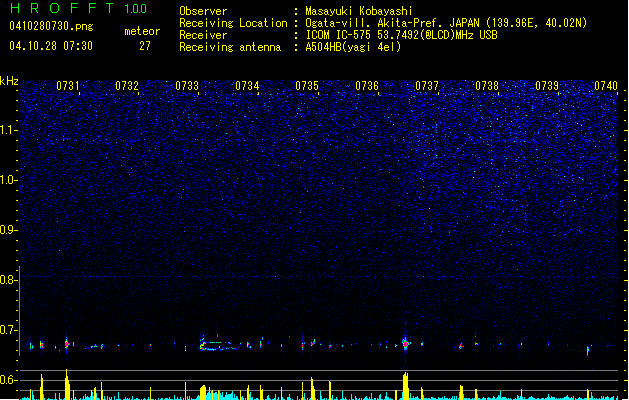Click the 0731 time marker
This screenshot has height=400, width=629.
coord(67,86)
